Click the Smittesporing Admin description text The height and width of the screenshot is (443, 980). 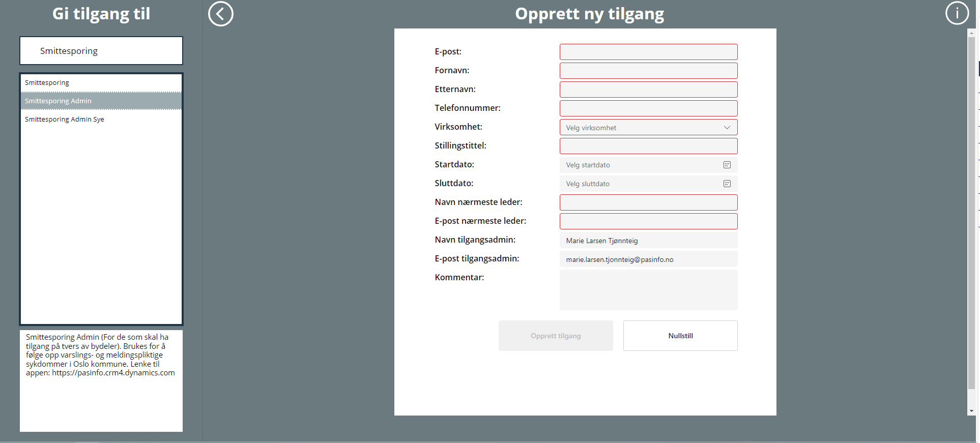point(100,355)
